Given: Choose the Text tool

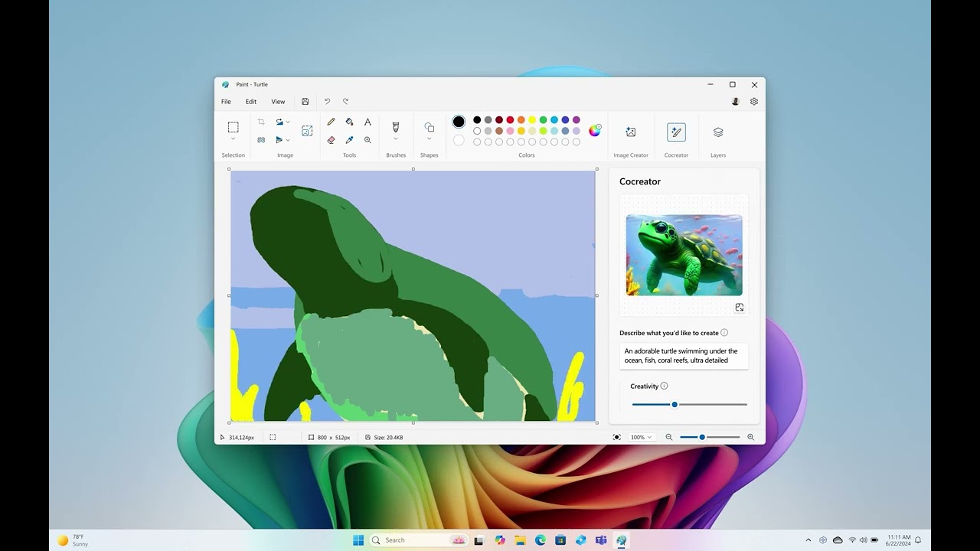Looking at the screenshot, I should coord(367,122).
